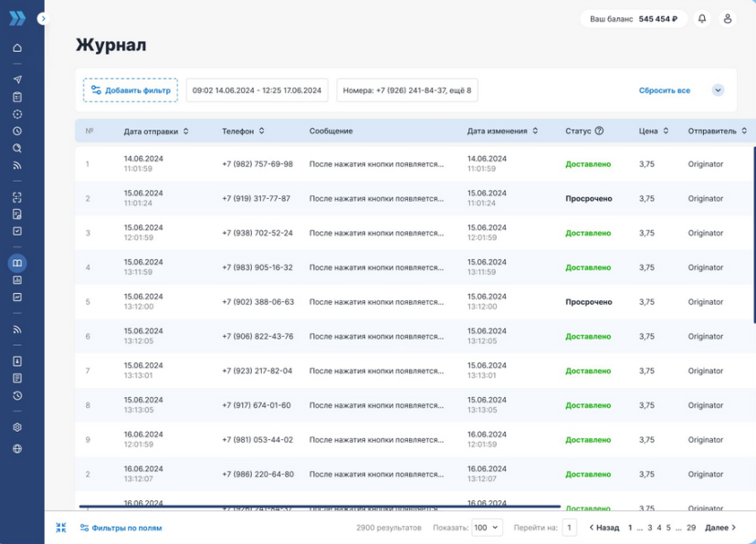Go to page 4 in pagination
This screenshot has width=756, height=544.
coord(659,528)
